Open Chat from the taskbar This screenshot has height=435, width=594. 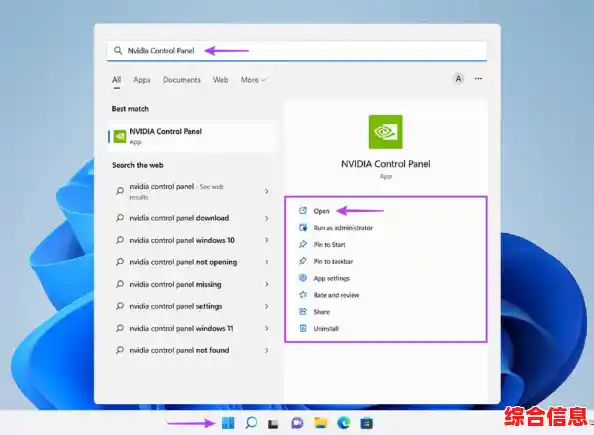[297, 423]
